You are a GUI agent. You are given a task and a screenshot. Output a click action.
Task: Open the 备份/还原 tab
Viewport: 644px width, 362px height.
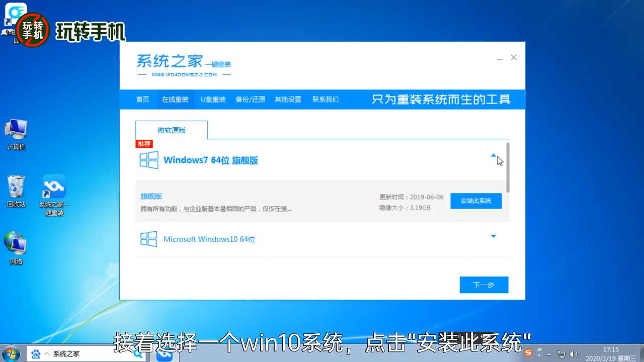(x=250, y=100)
